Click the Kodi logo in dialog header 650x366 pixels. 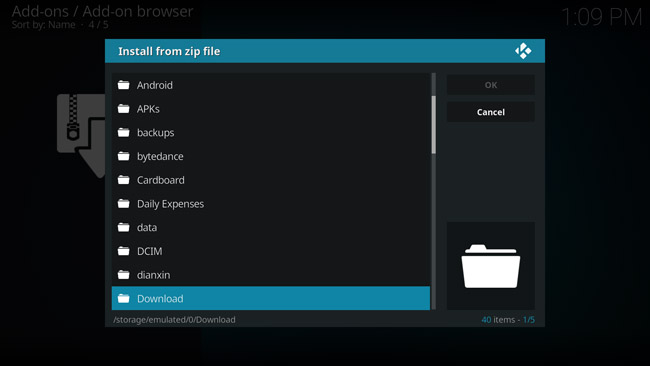[x=523, y=51]
